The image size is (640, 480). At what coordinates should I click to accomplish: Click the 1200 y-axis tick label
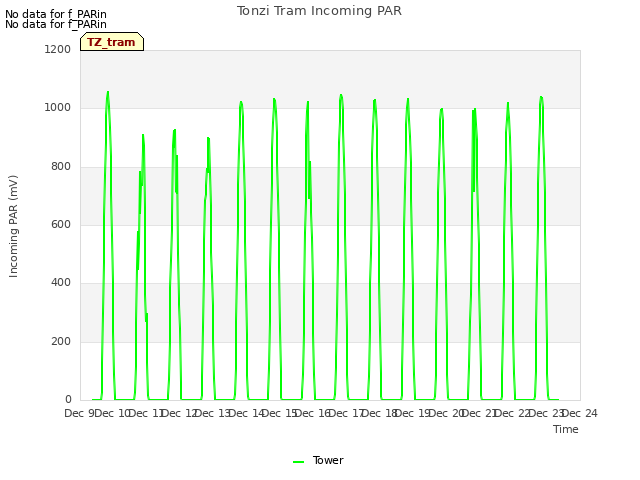[58, 49]
